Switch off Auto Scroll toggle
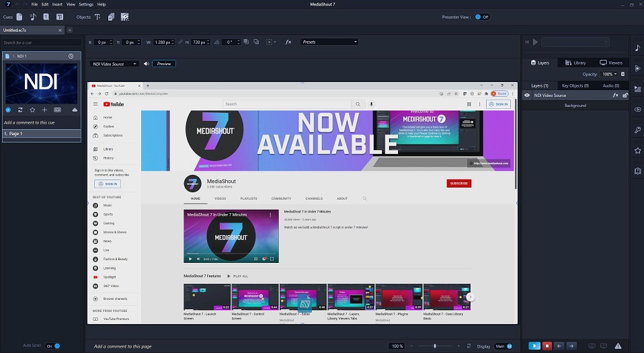644x353 pixels. point(52,346)
